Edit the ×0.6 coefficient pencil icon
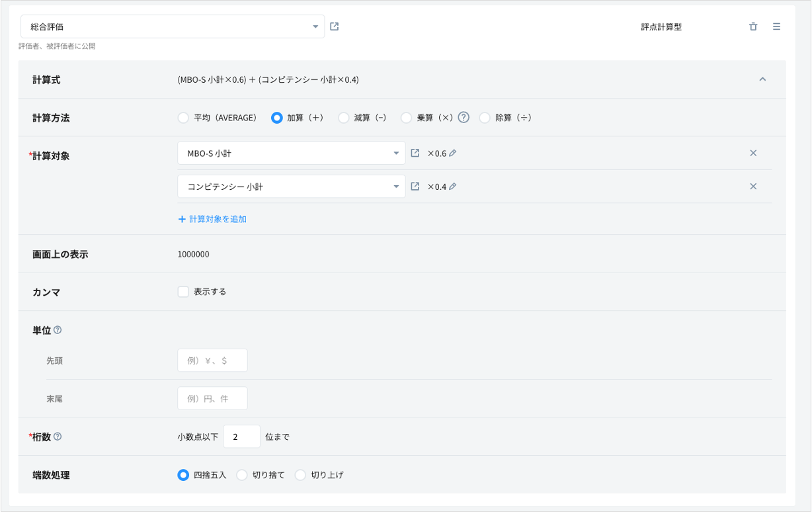812x512 pixels. [x=453, y=153]
